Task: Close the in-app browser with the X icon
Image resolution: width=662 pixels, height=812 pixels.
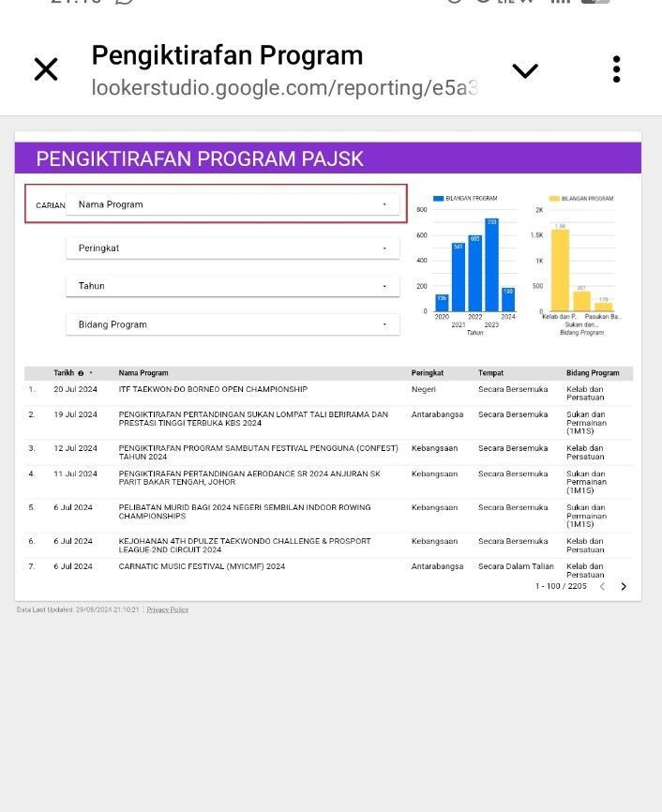Action: (46, 69)
